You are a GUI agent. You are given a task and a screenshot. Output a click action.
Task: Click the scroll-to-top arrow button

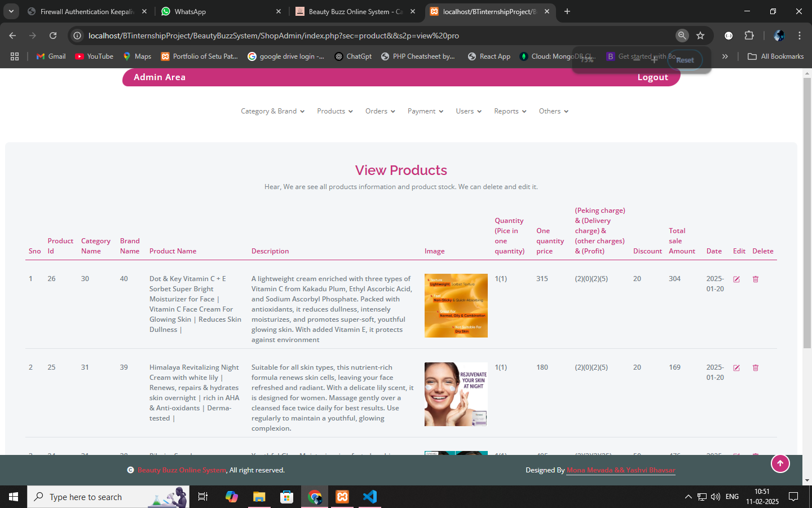point(780,463)
